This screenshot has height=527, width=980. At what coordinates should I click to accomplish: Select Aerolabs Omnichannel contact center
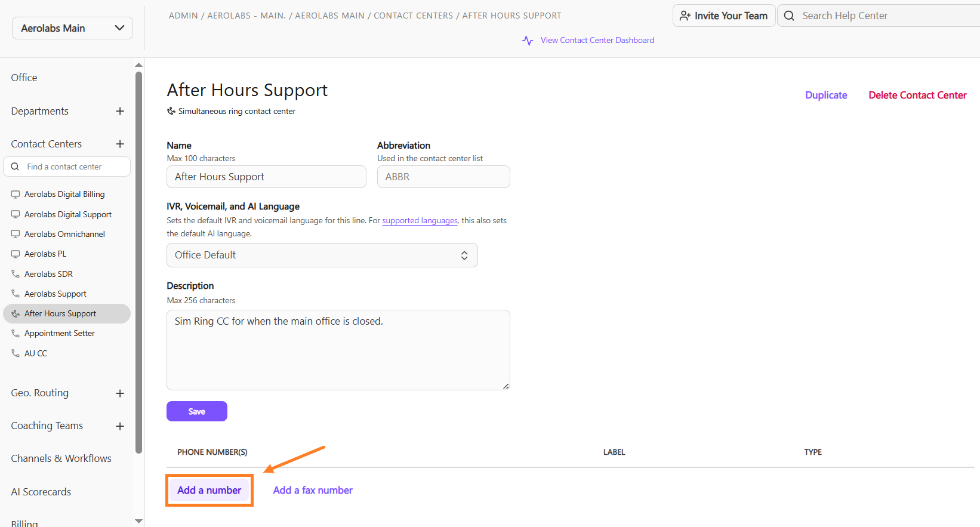click(x=64, y=234)
